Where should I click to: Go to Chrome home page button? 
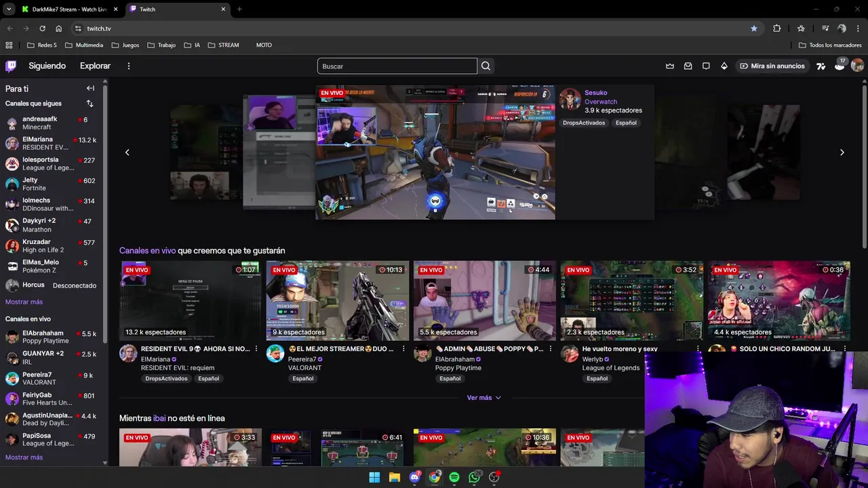[x=59, y=28]
